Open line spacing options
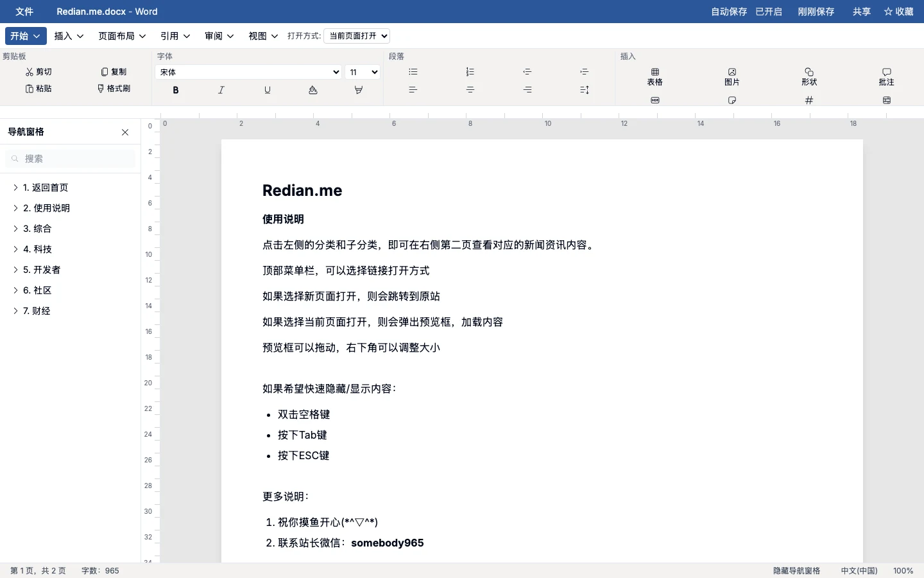924x578 pixels. (585, 90)
